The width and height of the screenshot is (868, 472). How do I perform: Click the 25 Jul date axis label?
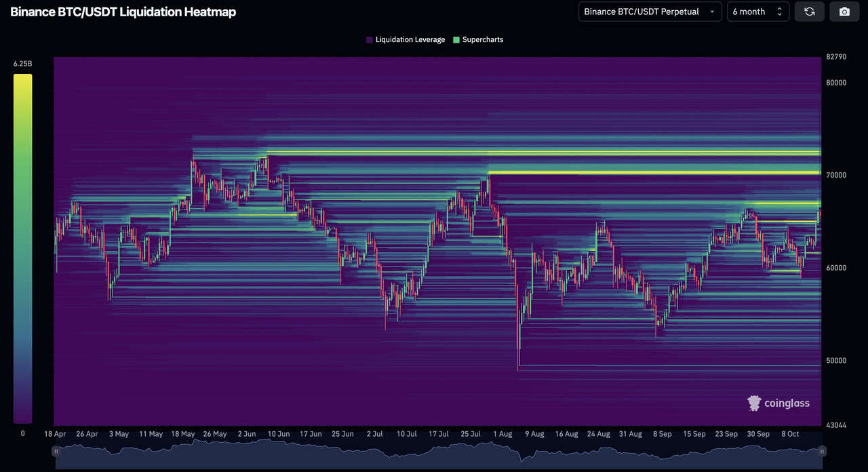470,434
